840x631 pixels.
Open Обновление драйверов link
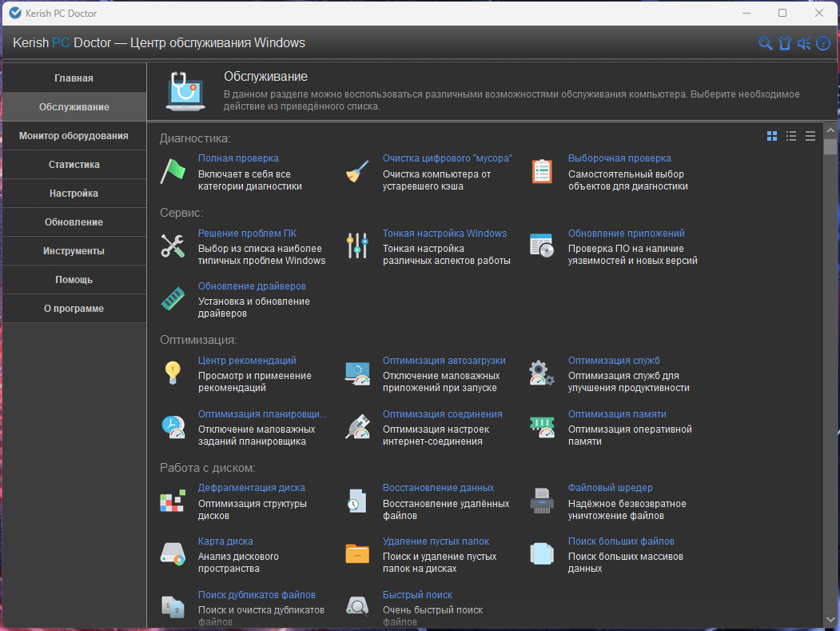(252, 286)
